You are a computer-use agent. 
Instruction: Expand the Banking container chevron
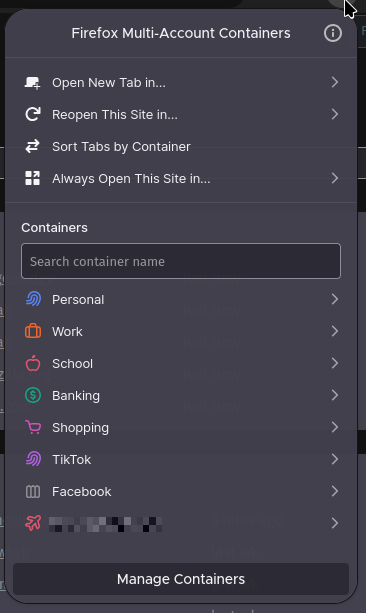[x=335, y=395]
